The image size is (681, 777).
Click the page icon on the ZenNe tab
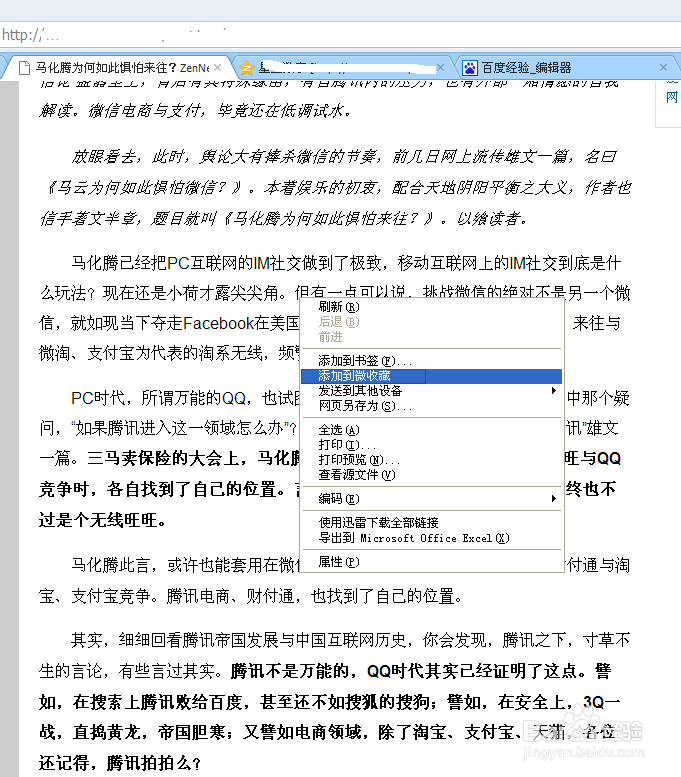pyautogui.click(x=24, y=67)
